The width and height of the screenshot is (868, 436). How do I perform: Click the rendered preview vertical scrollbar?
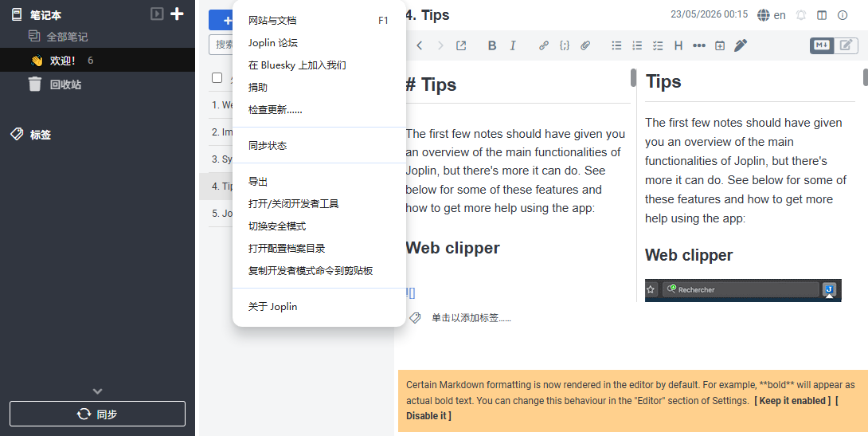pyautogui.click(x=866, y=77)
